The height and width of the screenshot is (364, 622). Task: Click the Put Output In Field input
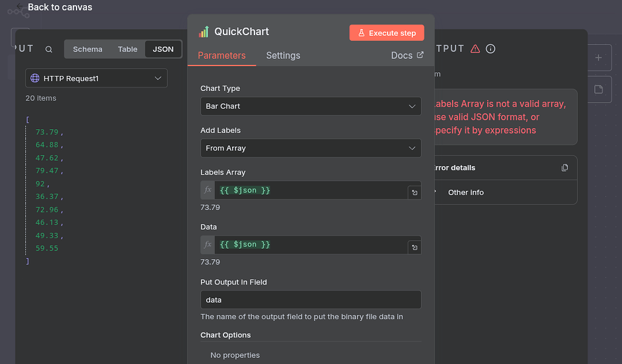click(x=310, y=299)
